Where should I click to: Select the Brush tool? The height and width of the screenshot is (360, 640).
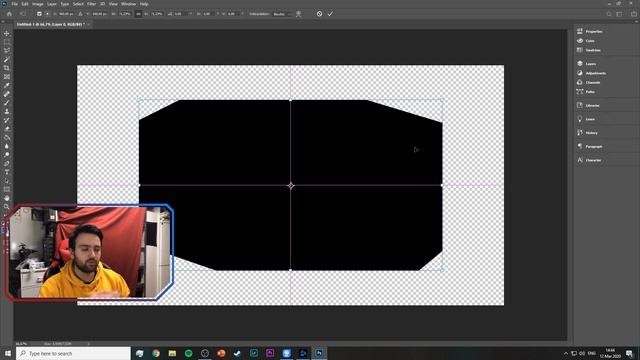7,103
